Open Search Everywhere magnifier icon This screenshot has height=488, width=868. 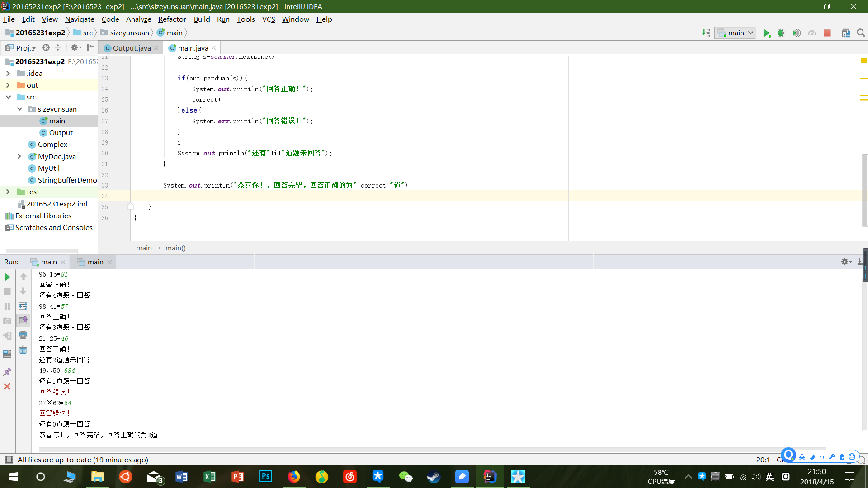pos(861,33)
